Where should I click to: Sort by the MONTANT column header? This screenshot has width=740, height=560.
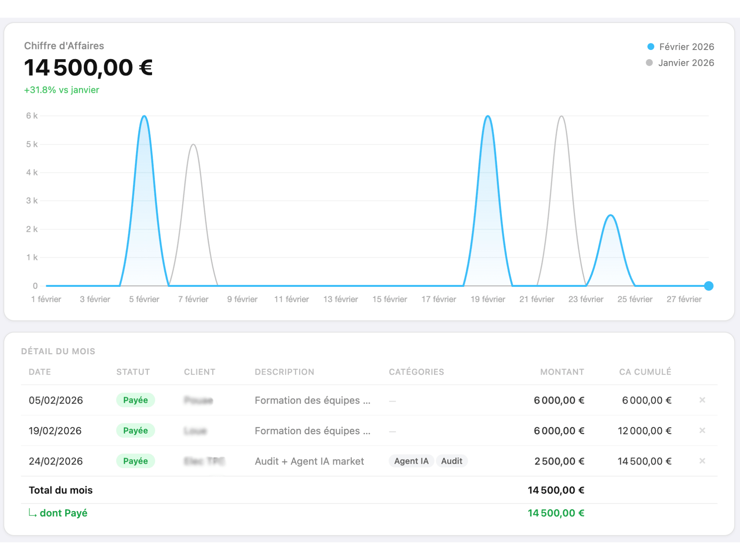tap(562, 372)
